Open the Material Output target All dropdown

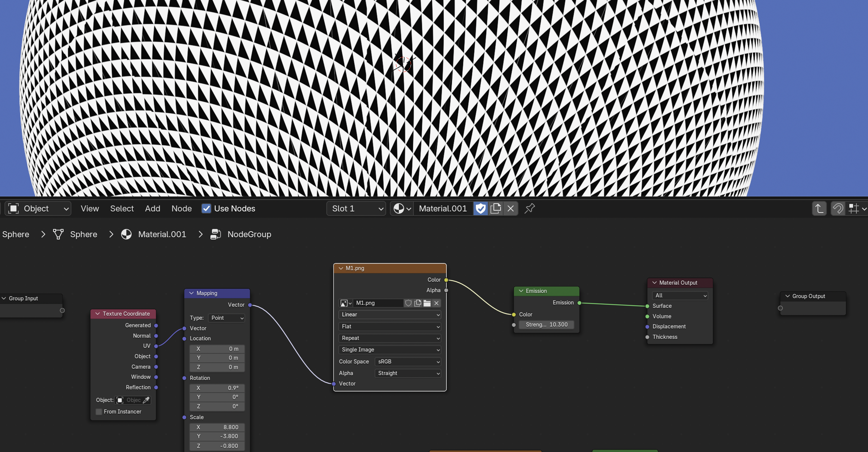tap(680, 295)
